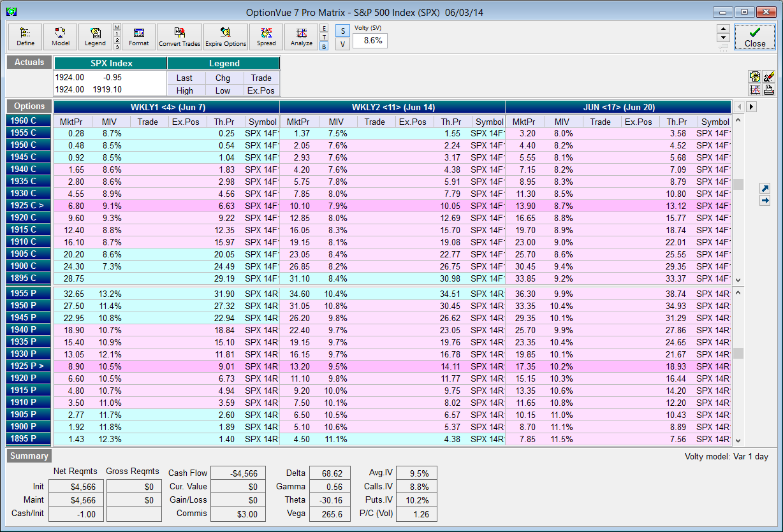Select format preset 2
Screen dimensions: 783x532
(x=117, y=40)
